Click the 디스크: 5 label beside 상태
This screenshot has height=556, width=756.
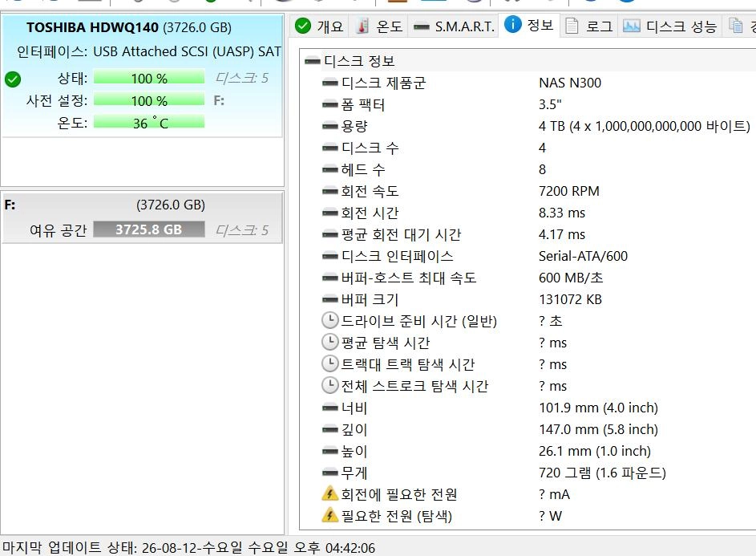[241, 78]
